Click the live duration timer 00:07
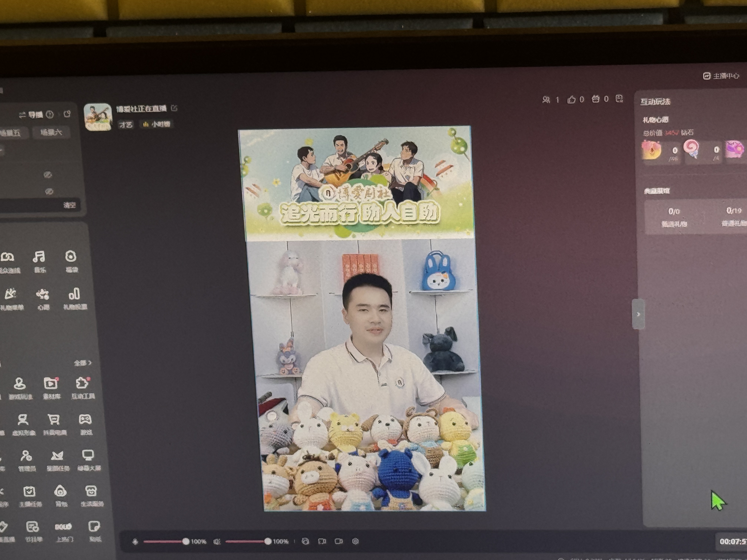Image resolution: width=747 pixels, height=560 pixels. (x=733, y=541)
